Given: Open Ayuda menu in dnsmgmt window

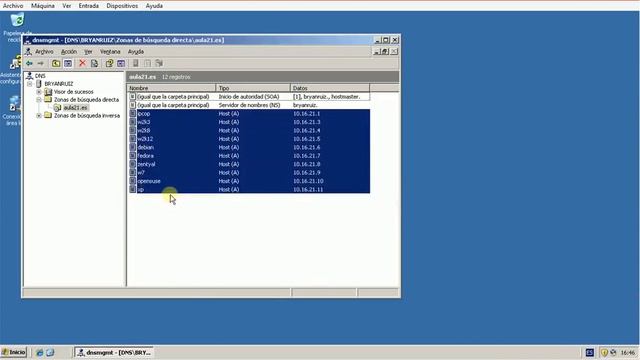Looking at the screenshot, I should tap(136, 52).
